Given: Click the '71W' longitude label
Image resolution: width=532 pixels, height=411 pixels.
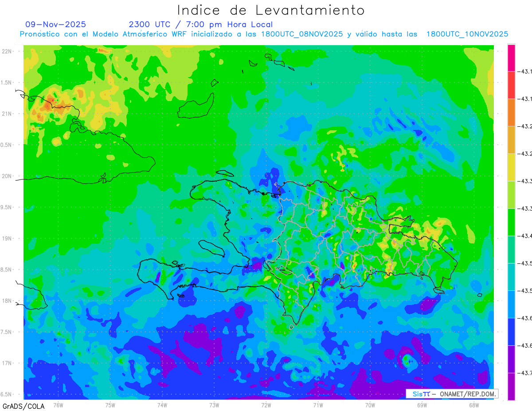Looking at the screenshot, I should click(318, 405).
